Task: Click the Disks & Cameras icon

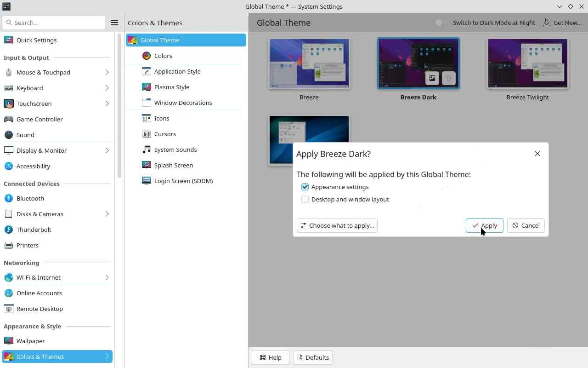Action: point(9,214)
